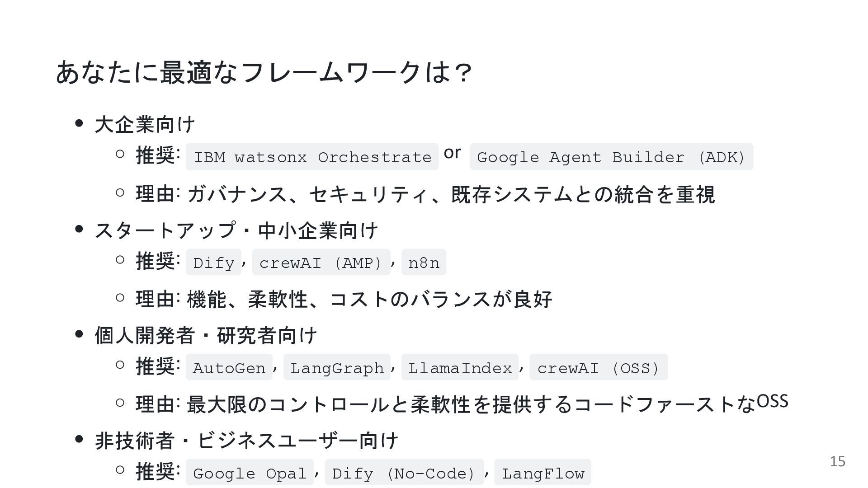This screenshot has height=488, width=868.
Task: Click the Dify (No-Code) code tag
Action: point(404,473)
